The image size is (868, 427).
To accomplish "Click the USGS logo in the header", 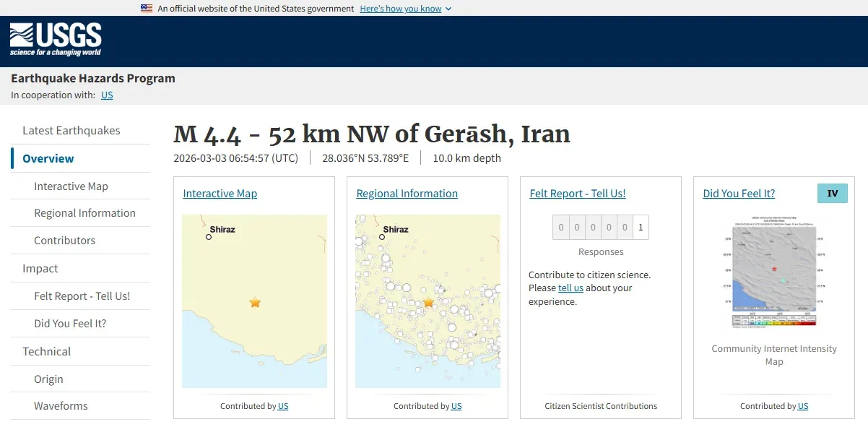I will point(54,40).
